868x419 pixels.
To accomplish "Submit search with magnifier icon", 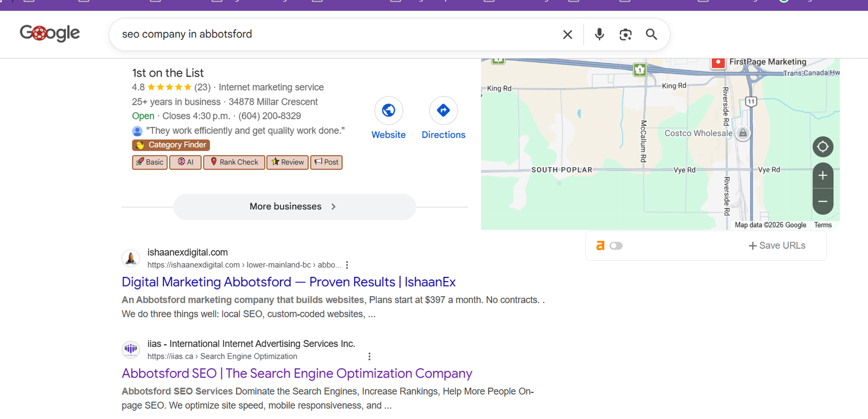I will point(652,34).
